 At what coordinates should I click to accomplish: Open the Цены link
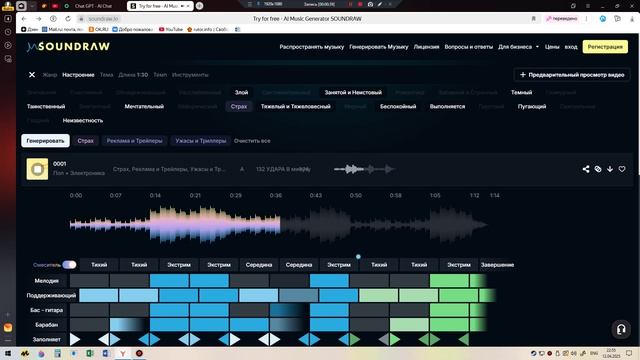click(x=552, y=47)
